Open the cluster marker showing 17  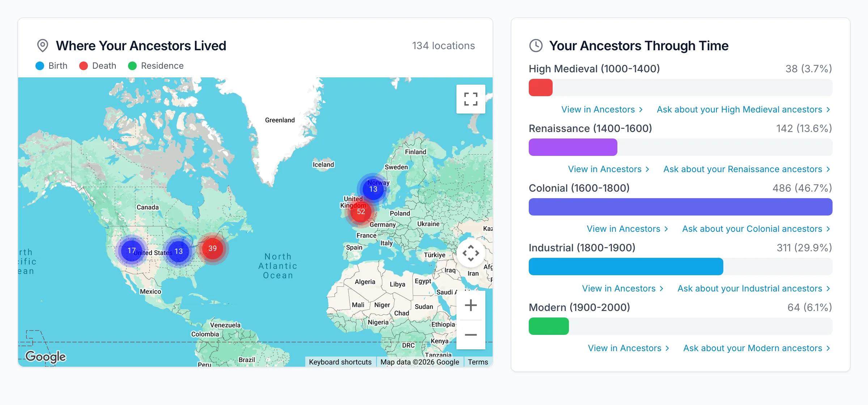pyautogui.click(x=131, y=251)
